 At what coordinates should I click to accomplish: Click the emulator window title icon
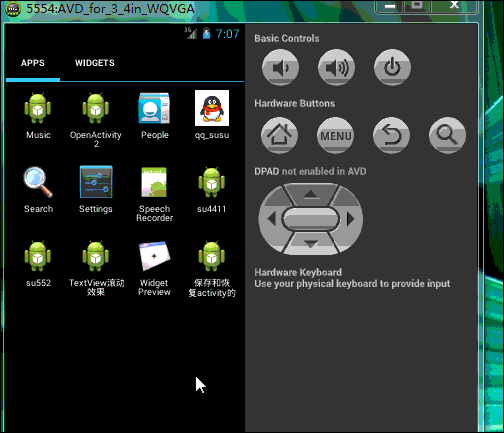click(x=13, y=9)
